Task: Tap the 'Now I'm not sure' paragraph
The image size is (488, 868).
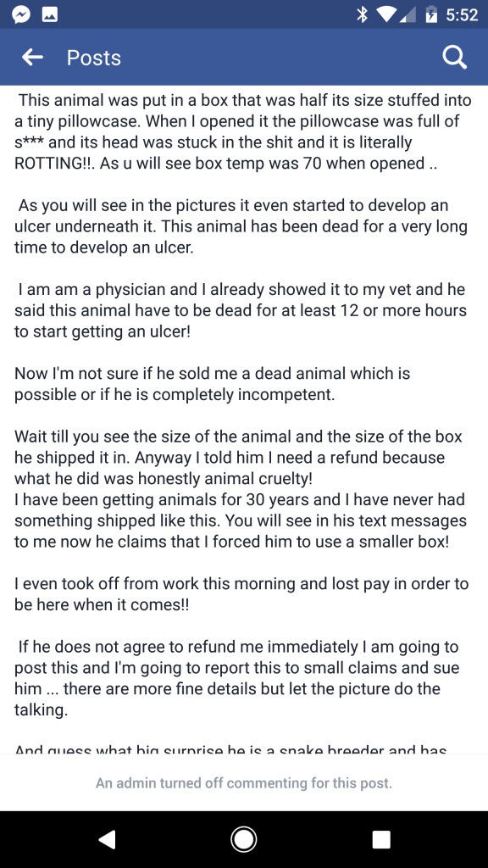Action: (213, 384)
